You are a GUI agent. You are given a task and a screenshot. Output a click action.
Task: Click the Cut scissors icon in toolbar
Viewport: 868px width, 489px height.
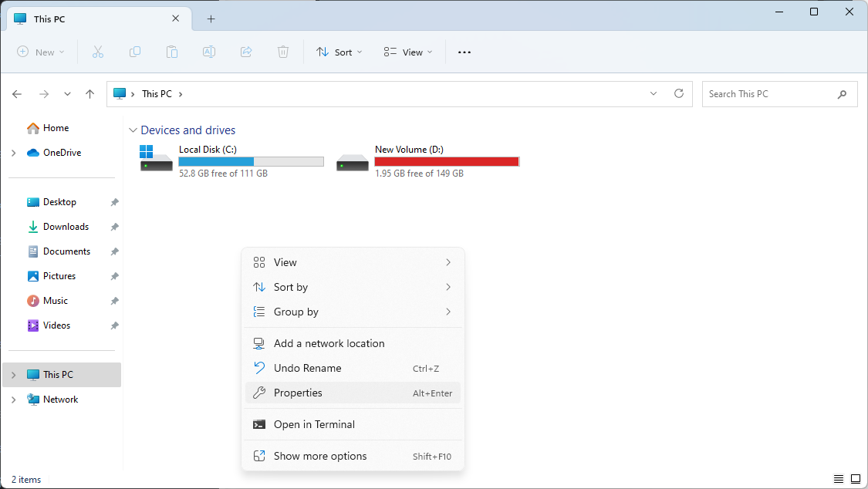pyautogui.click(x=98, y=52)
